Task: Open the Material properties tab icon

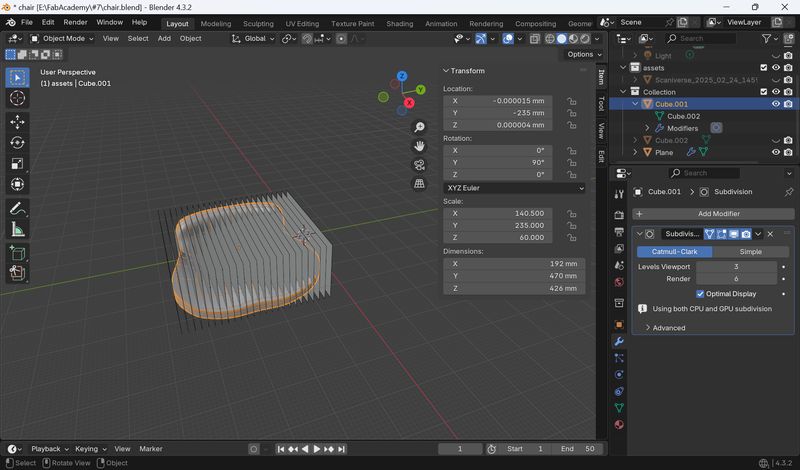Action: point(619,425)
